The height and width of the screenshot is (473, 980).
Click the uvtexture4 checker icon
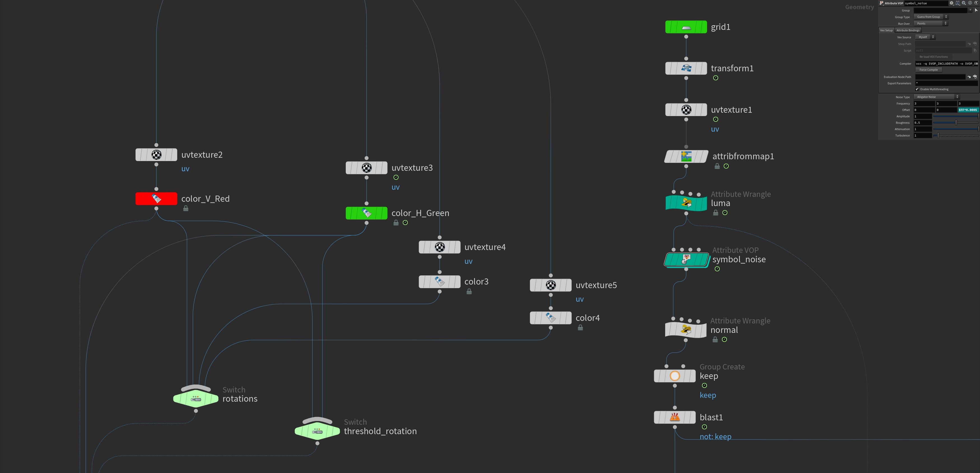[x=439, y=247]
